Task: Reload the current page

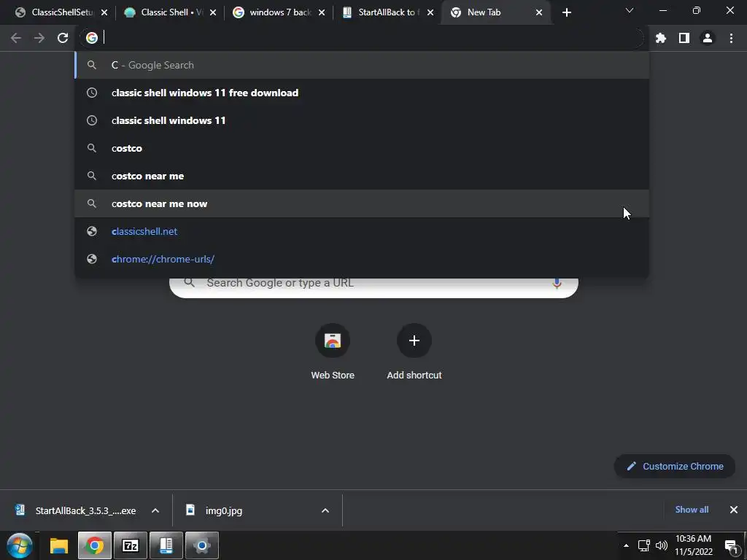Action: pyautogui.click(x=63, y=38)
